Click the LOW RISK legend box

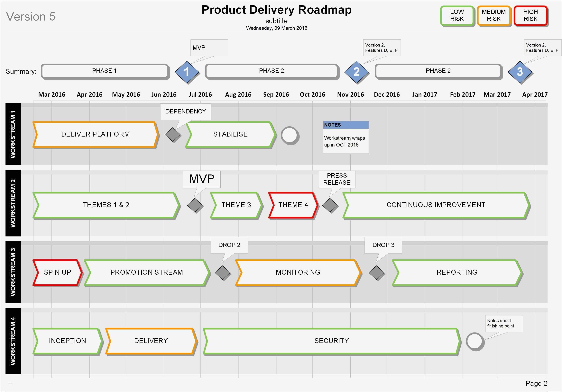click(x=457, y=16)
